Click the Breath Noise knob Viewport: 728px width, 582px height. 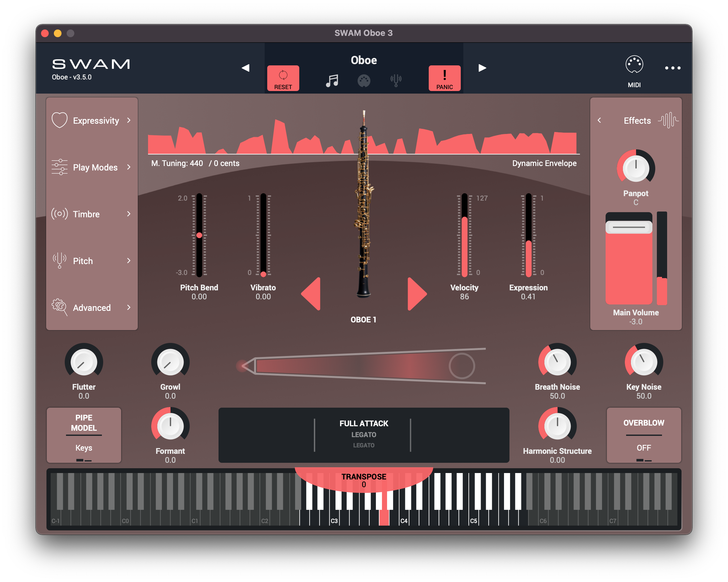[x=557, y=362]
